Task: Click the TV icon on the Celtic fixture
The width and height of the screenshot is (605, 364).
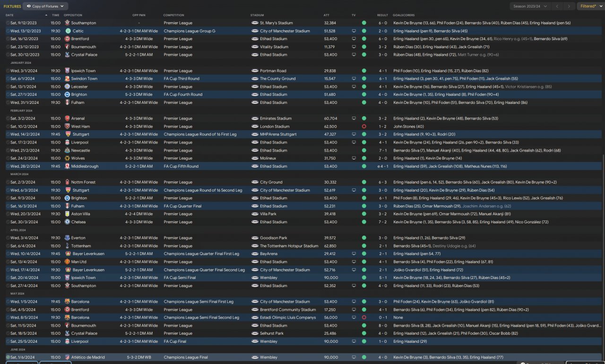Action: coord(354,31)
